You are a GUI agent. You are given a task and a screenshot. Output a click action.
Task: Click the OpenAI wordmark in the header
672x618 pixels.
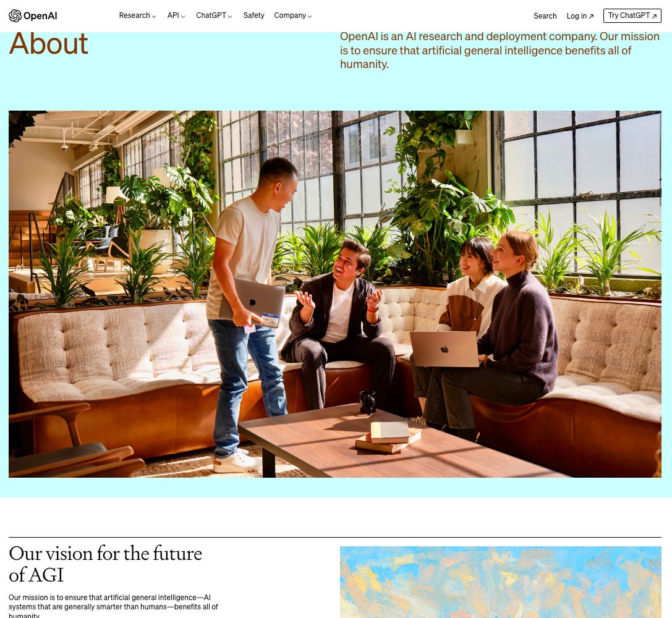click(40, 16)
